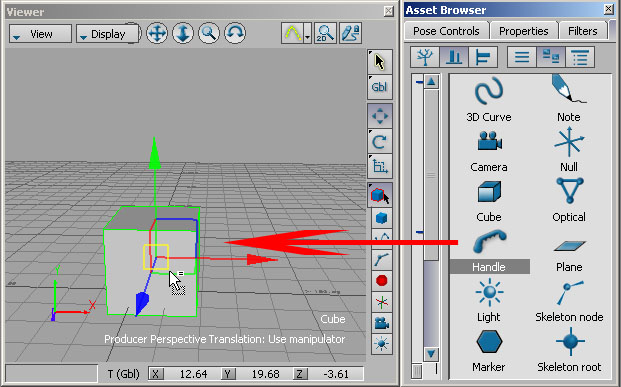Toggle the null axis visibility icon
Viewport: 621px width, 387px height.
(x=382, y=302)
